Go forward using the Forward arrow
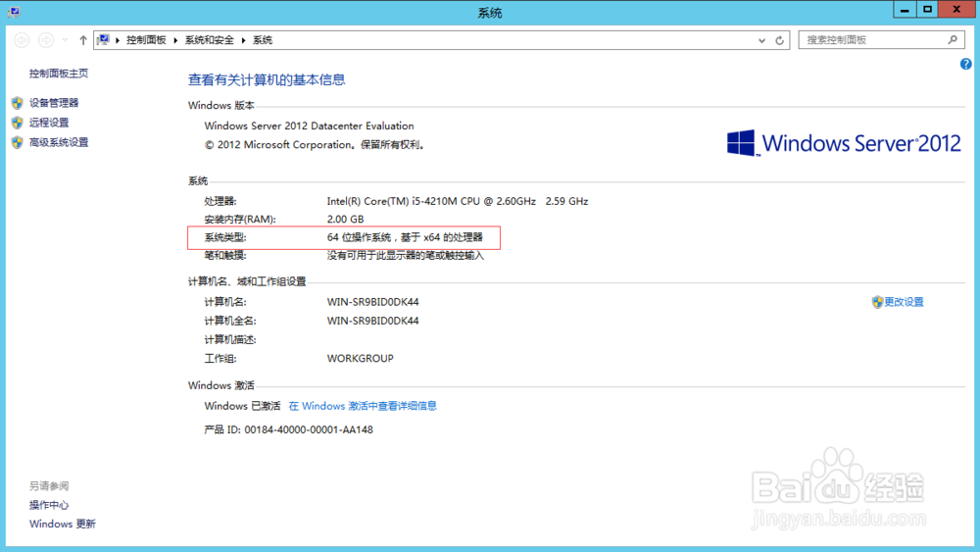This screenshot has height=552, width=980. tap(46, 40)
